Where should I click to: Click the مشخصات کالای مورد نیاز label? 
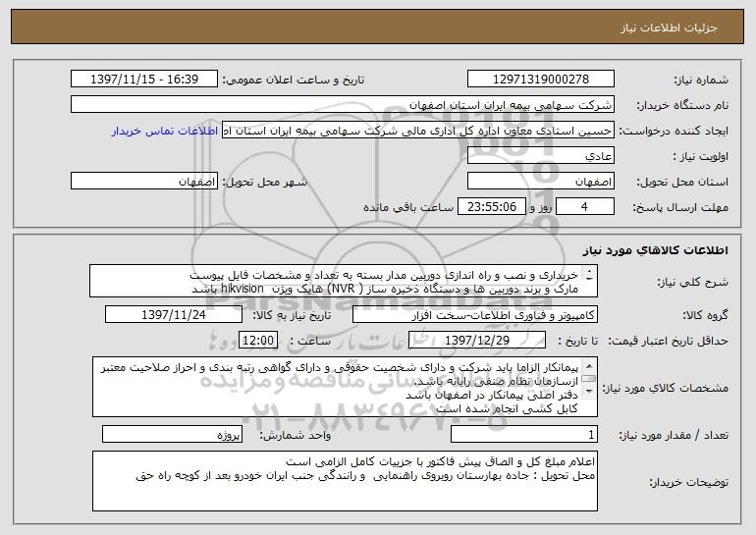point(668,388)
